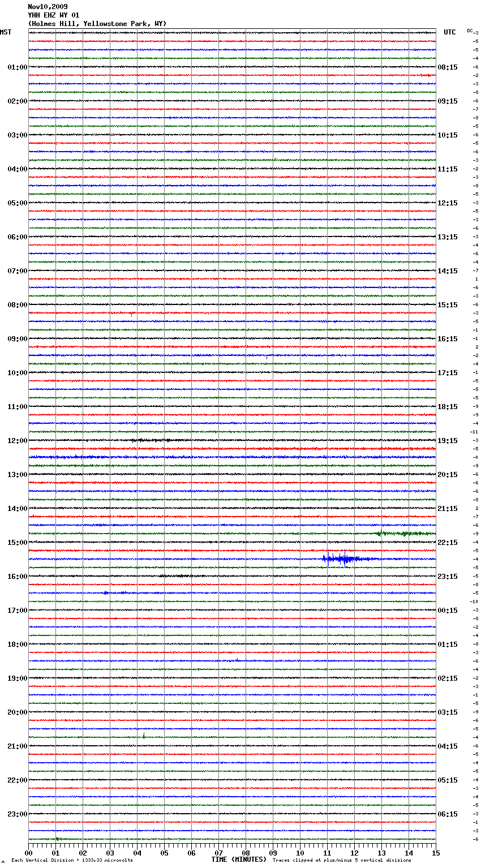The height and width of the screenshot is (868, 481).
Task: Click the "07:00" MST hour label
Action: pos(18,271)
